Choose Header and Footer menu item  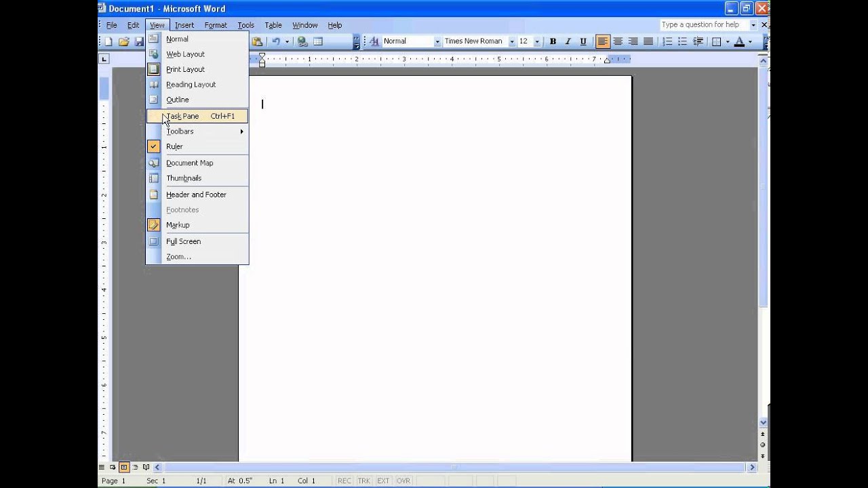coord(197,195)
